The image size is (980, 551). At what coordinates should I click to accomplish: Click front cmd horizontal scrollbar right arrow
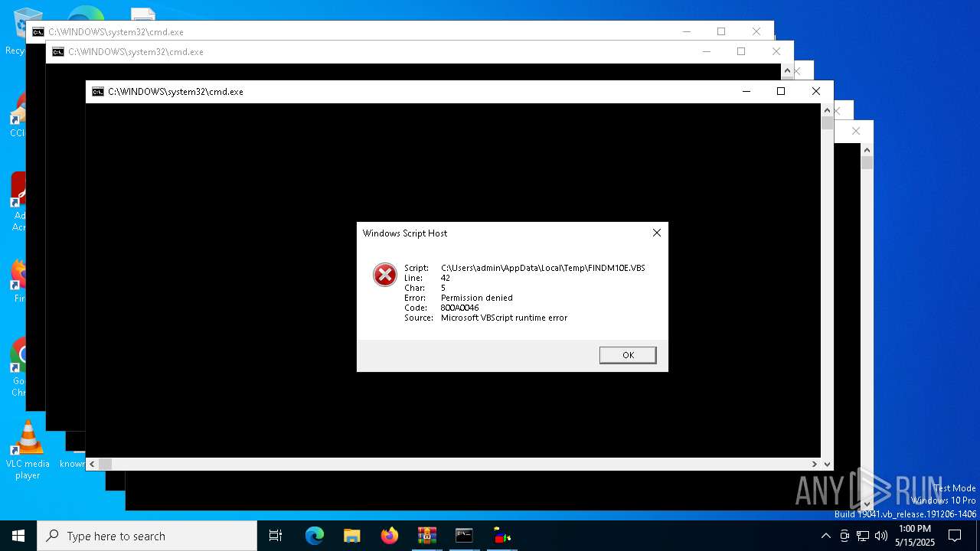pyautogui.click(x=815, y=464)
